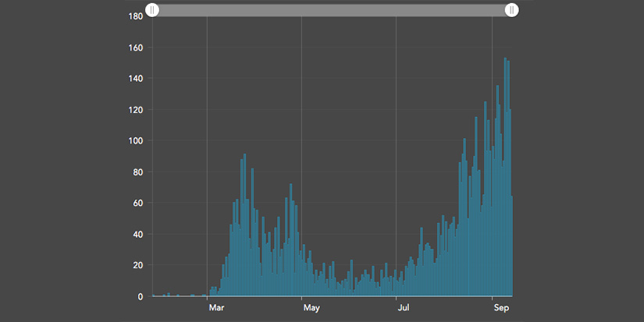Click the 60 value on the y-axis
This screenshot has height=322, width=644.
pyautogui.click(x=138, y=203)
